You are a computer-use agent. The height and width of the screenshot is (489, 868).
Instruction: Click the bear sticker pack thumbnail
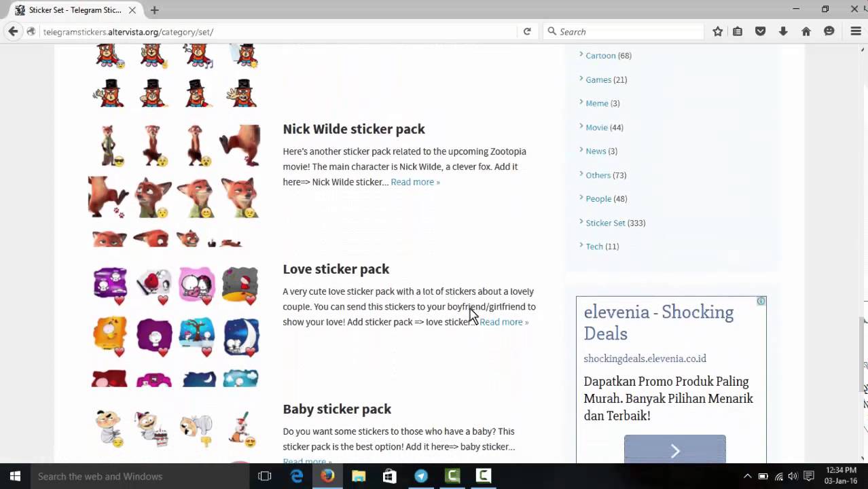pos(175,76)
